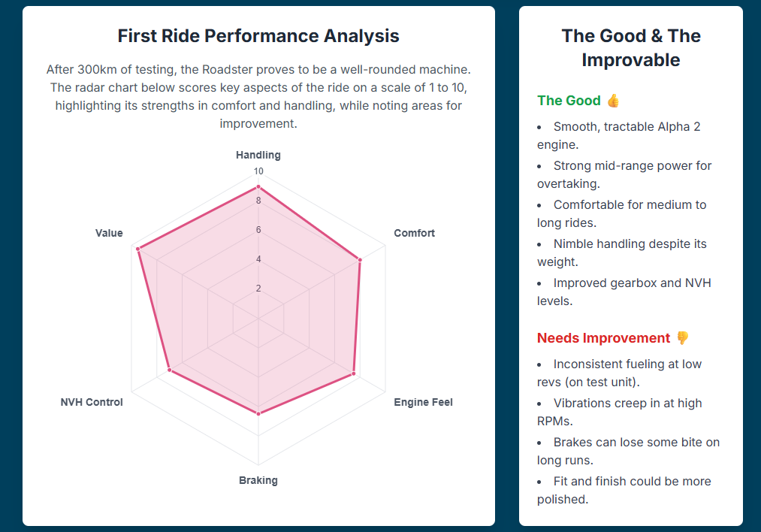This screenshot has height=532, width=761.
Task: Click The Good & The Improvable heading
Action: (631, 47)
